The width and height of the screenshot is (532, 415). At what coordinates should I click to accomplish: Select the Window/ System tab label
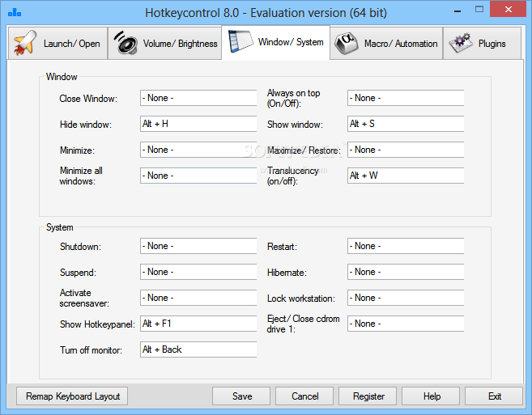[291, 42]
